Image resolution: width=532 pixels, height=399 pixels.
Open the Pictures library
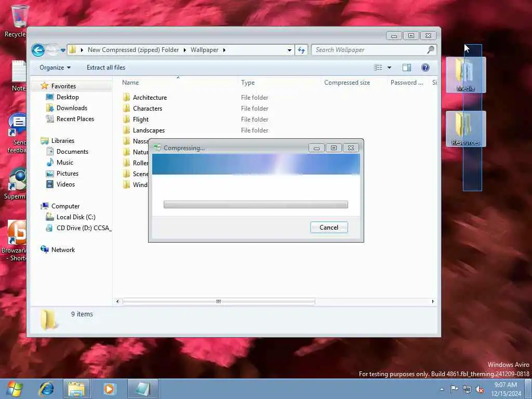[67, 174]
